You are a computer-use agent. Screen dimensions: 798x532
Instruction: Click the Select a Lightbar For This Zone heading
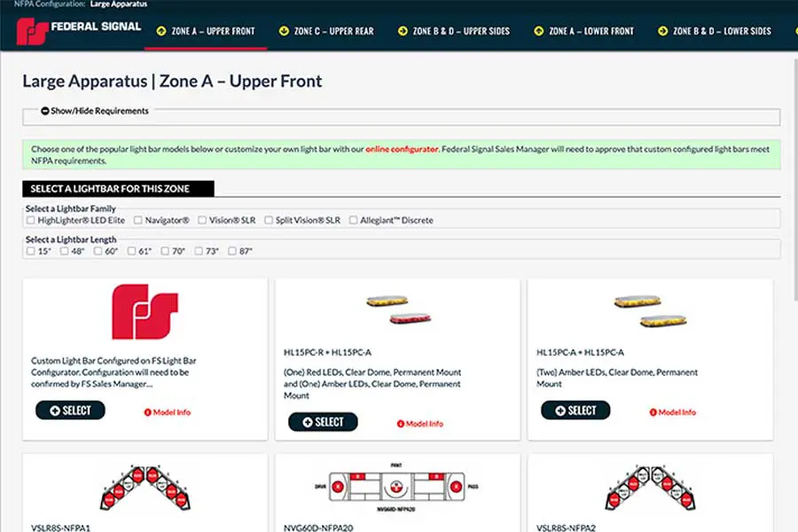click(118, 189)
